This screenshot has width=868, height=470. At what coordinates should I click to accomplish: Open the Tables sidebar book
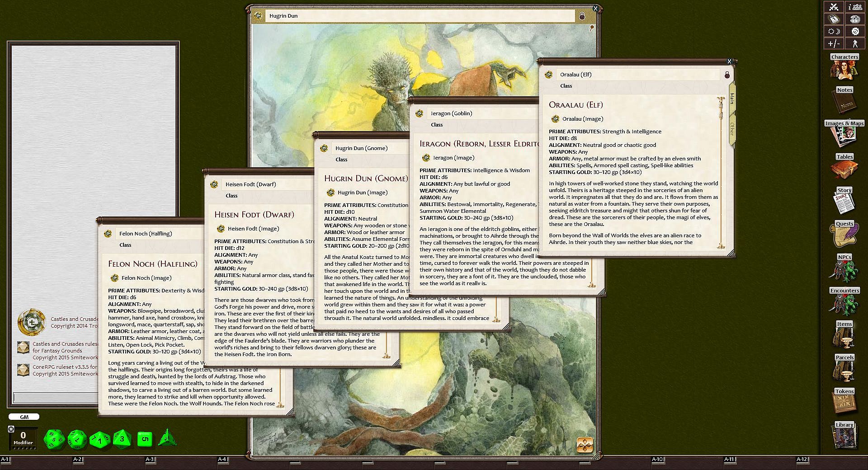(x=844, y=167)
